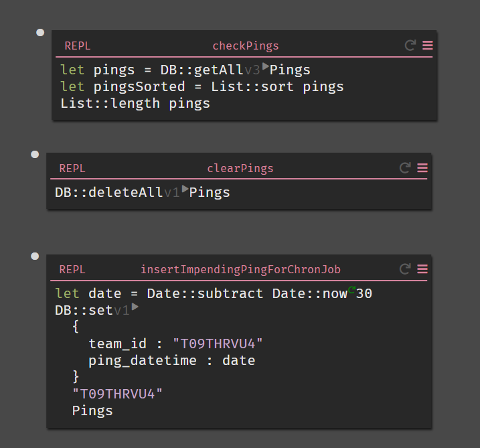The height and width of the screenshot is (448, 480).
Task: Toggle the white dot beside checkPings
Action: click(x=40, y=32)
